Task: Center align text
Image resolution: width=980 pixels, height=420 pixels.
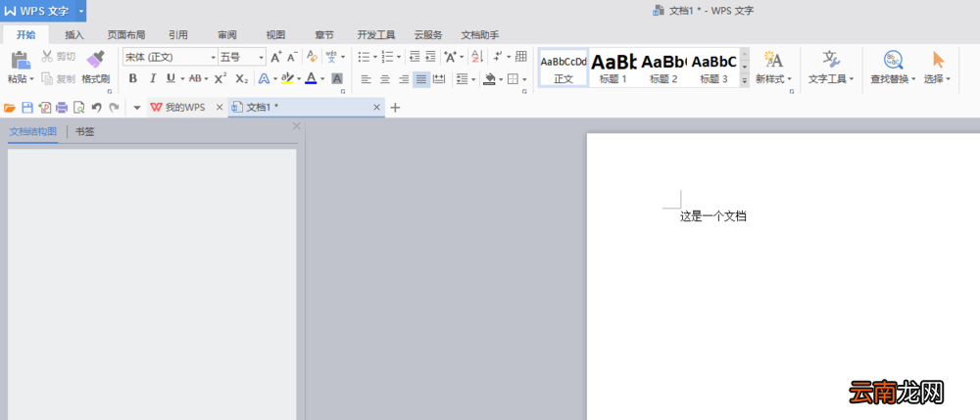Action: [385, 78]
